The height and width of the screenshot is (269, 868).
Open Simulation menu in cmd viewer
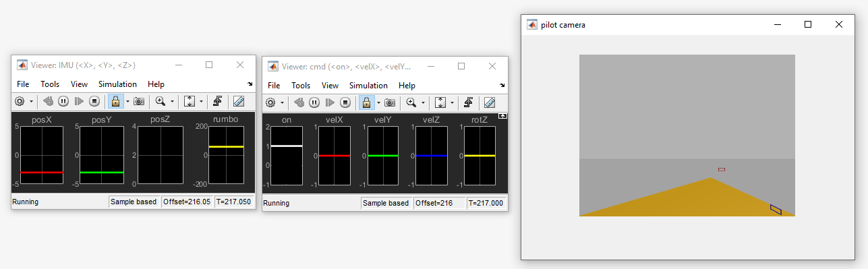[x=368, y=86]
